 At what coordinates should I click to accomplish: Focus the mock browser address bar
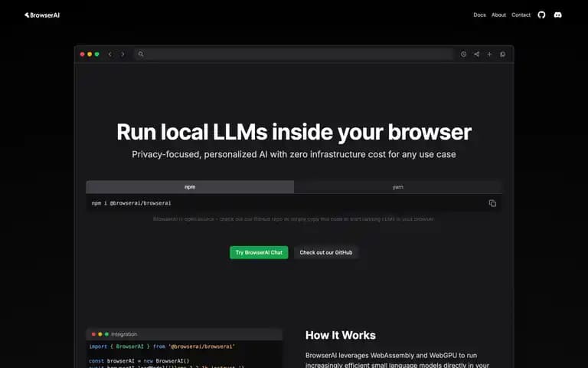[294, 54]
